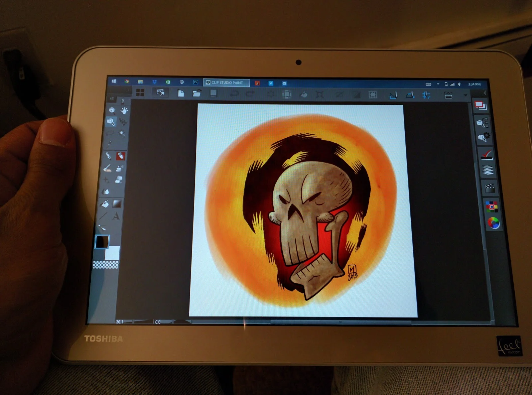Open Dropbox from the taskbar
The width and height of the screenshot is (532, 395).
click(154, 81)
